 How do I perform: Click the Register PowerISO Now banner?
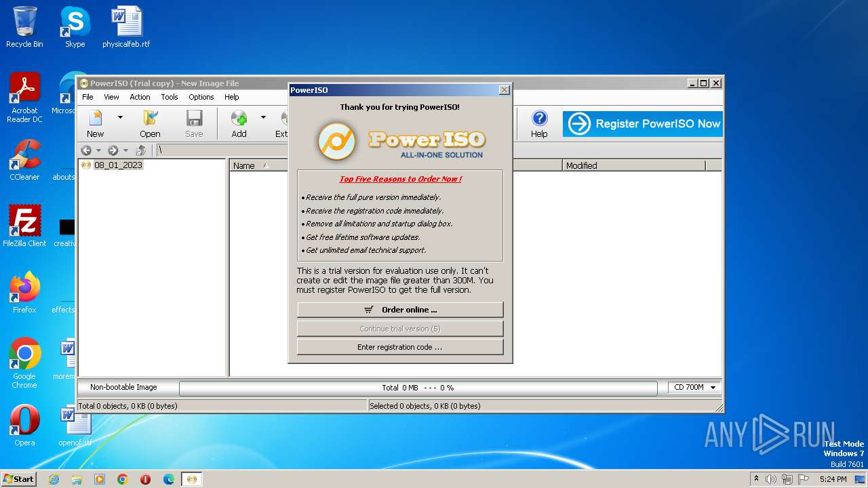pyautogui.click(x=642, y=124)
